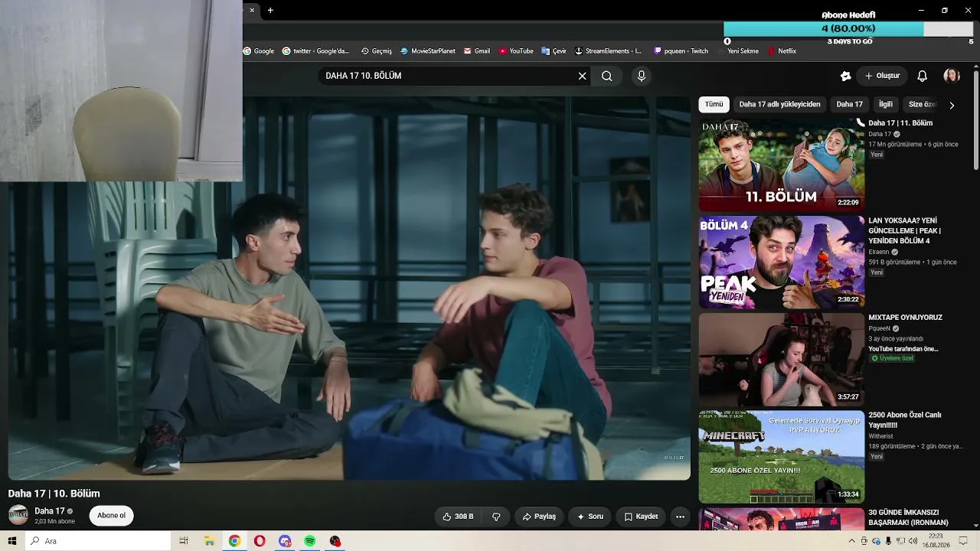Select the İlgili filter chip
The image size is (980, 551).
[x=886, y=104]
